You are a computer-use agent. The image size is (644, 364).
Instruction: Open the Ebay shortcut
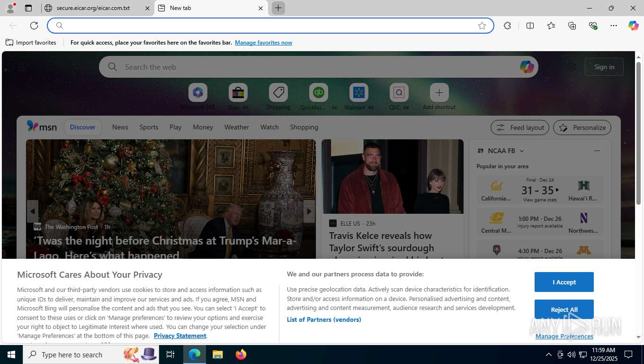pyautogui.click(x=238, y=97)
